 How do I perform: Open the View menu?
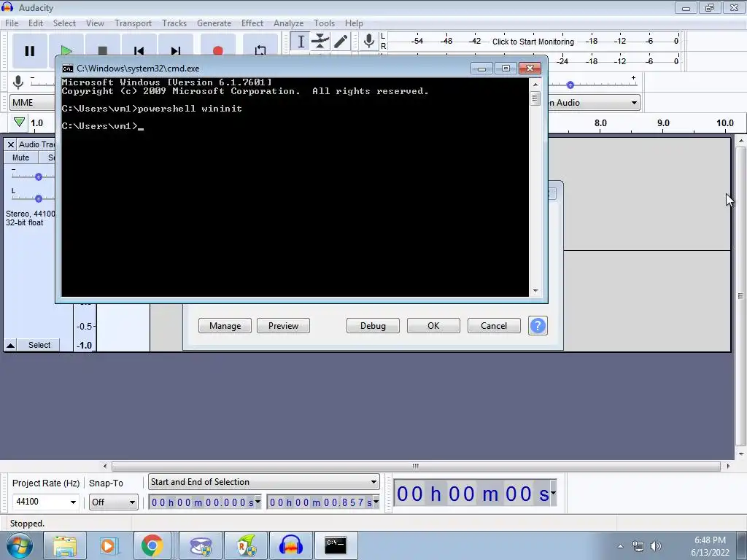(x=95, y=23)
